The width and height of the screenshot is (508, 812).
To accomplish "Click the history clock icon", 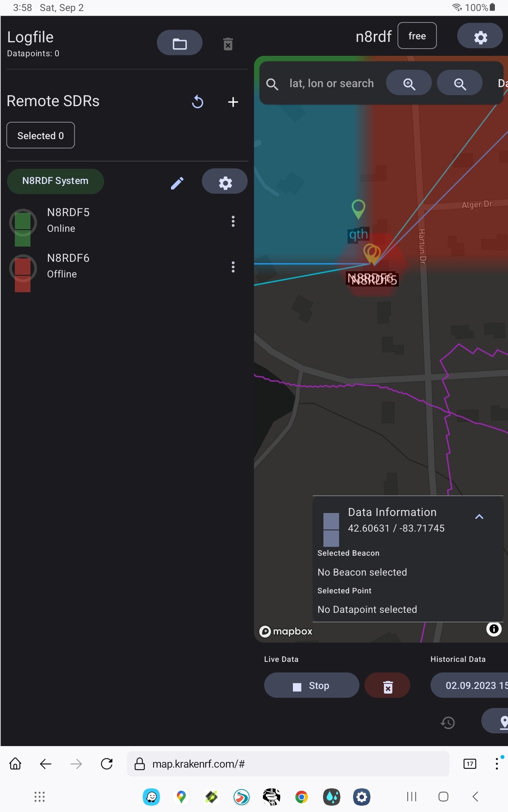I will tap(447, 723).
